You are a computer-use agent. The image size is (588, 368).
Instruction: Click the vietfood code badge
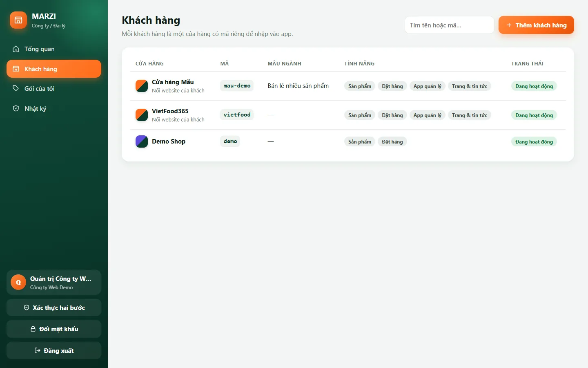point(237,115)
